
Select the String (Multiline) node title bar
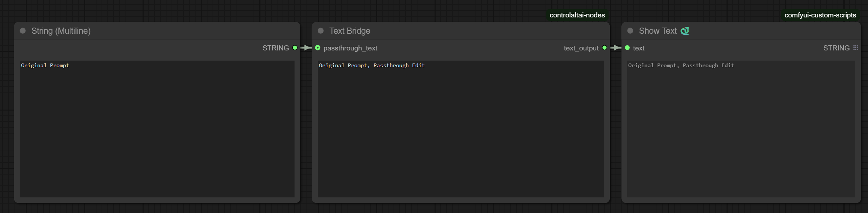pyautogui.click(x=157, y=31)
